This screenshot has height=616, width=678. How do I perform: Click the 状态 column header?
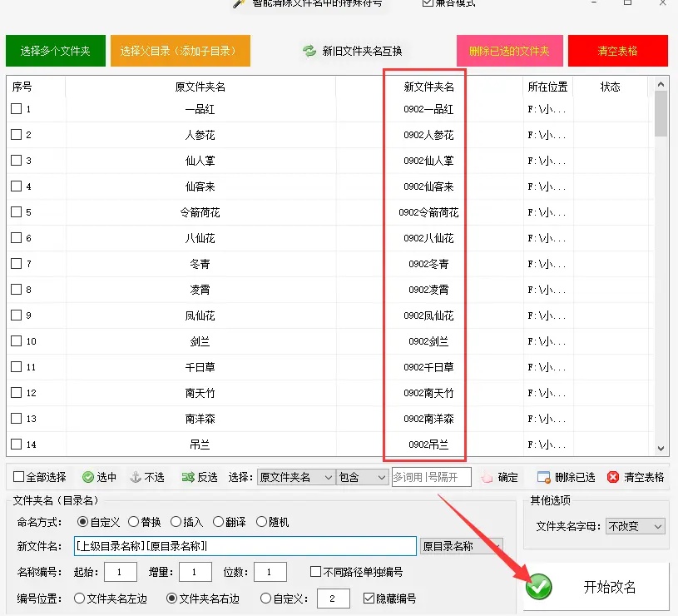tap(610, 87)
